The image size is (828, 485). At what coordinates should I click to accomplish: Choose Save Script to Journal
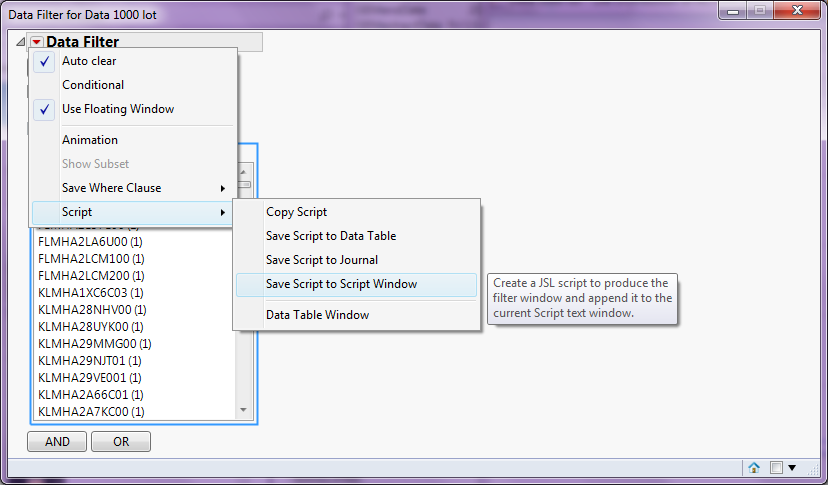[x=356, y=260]
